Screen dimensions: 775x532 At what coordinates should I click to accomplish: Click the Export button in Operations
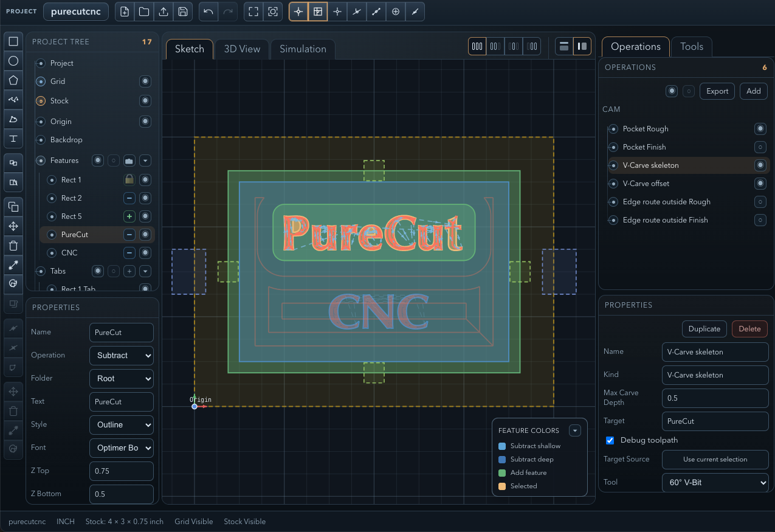point(717,91)
